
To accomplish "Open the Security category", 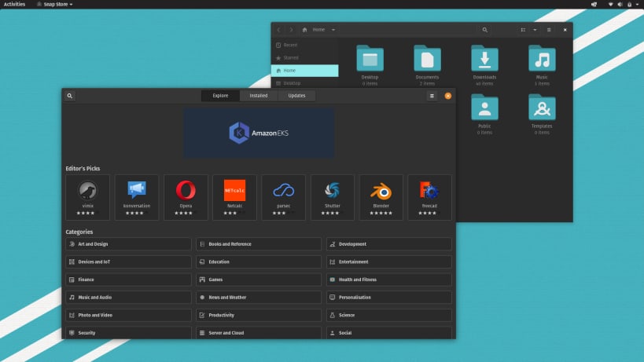I will click(128, 333).
